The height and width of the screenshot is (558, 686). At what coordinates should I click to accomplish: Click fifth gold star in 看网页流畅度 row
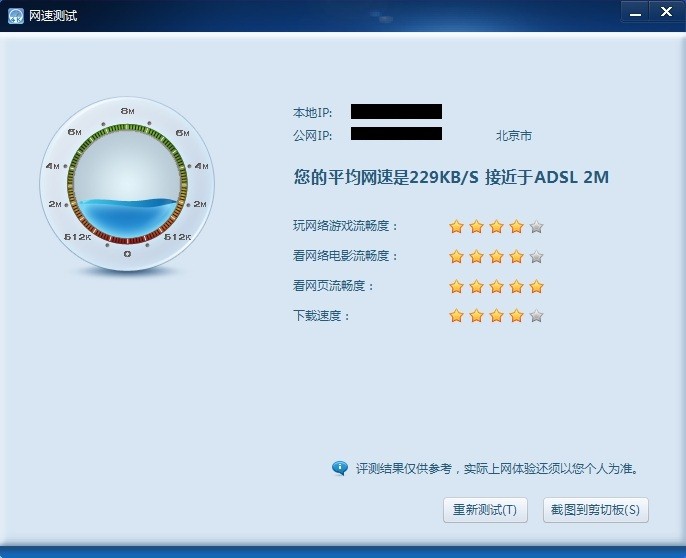[x=536, y=286]
